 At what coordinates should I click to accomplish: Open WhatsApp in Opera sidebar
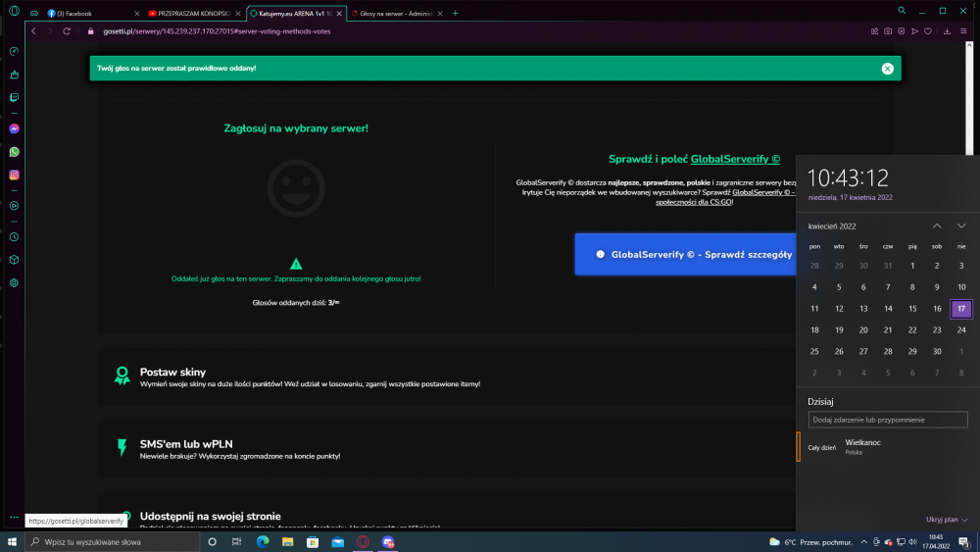coord(15,152)
